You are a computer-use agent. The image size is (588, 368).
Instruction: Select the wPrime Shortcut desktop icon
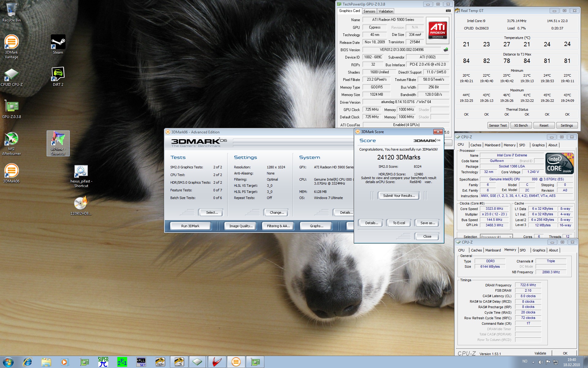click(58, 143)
